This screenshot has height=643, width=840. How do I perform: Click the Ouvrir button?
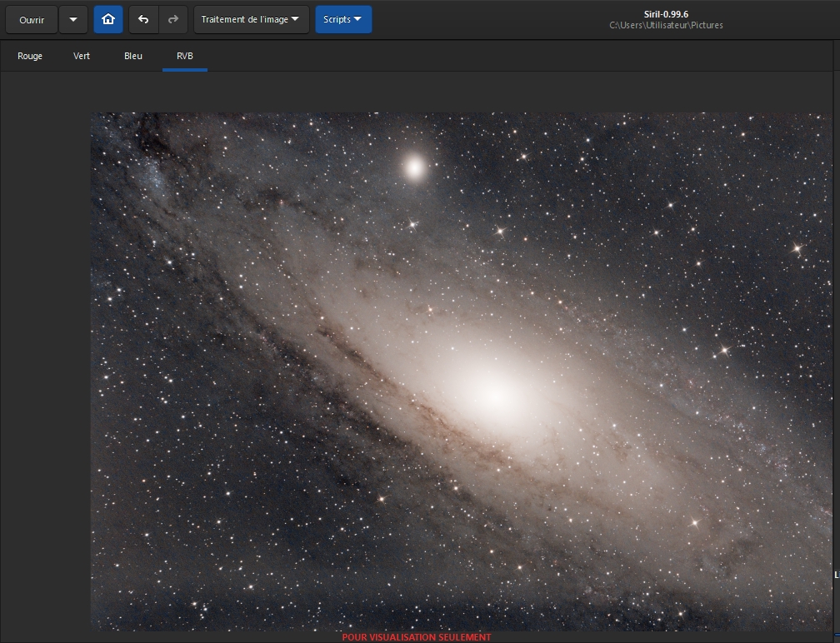(x=32, y=20)
